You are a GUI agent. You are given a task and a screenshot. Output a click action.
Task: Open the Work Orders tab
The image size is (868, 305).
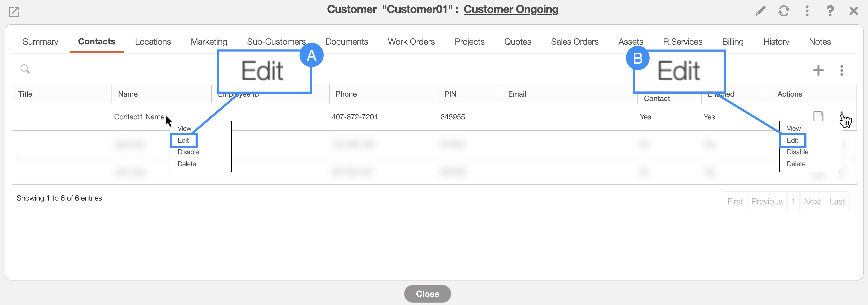coord(411,42)
